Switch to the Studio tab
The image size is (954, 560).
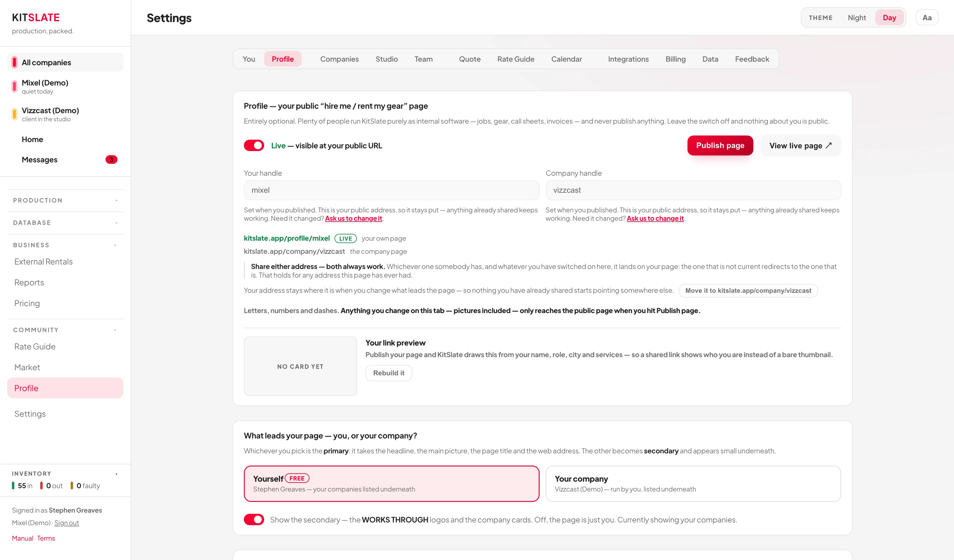pyautogui.click(x=387, y=59)
